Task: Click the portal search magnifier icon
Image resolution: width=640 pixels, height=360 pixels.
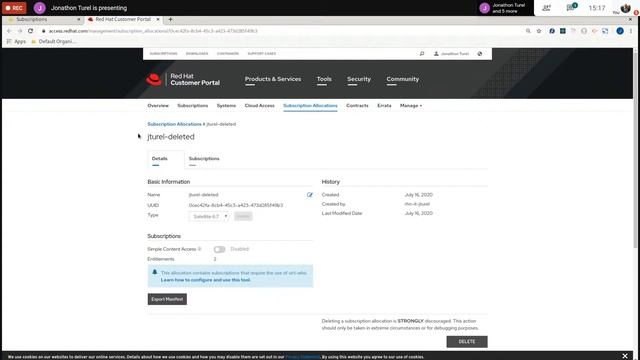Action: (422, 54)
